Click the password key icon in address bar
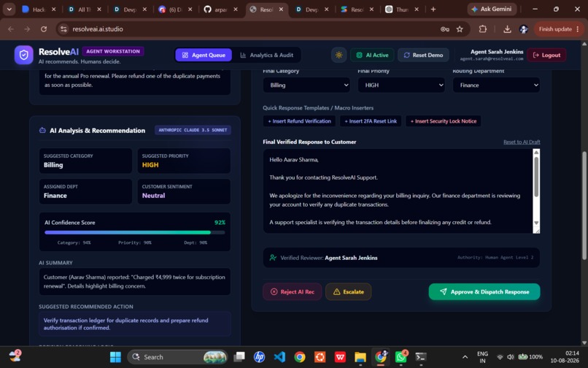588x368 pixels. [x=445, y=29]
